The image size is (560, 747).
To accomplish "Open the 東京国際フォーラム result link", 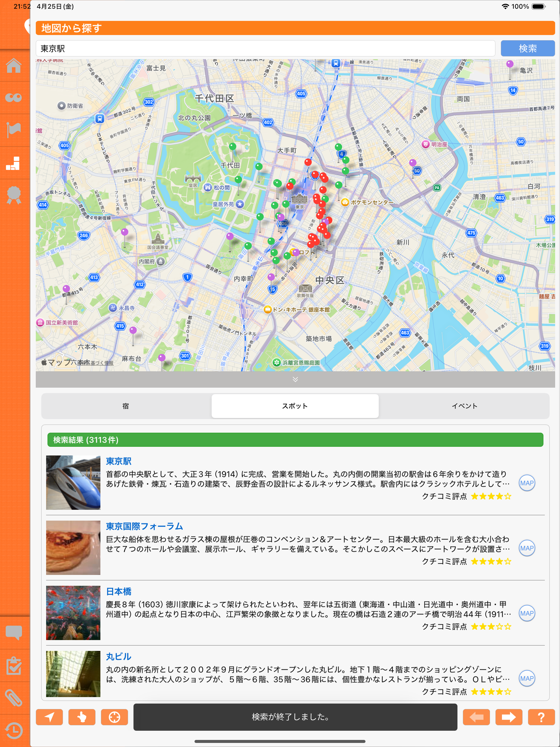I will (144, 526).
